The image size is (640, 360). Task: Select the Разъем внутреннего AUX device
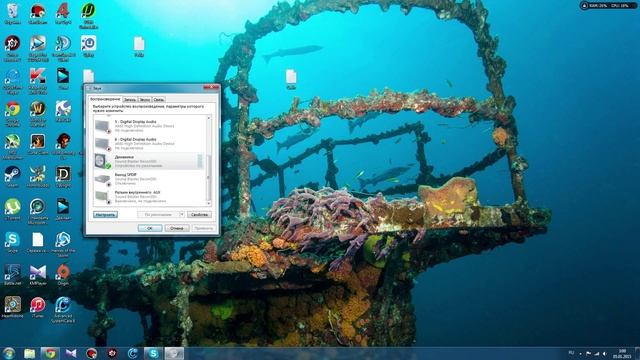coord(149,196)
